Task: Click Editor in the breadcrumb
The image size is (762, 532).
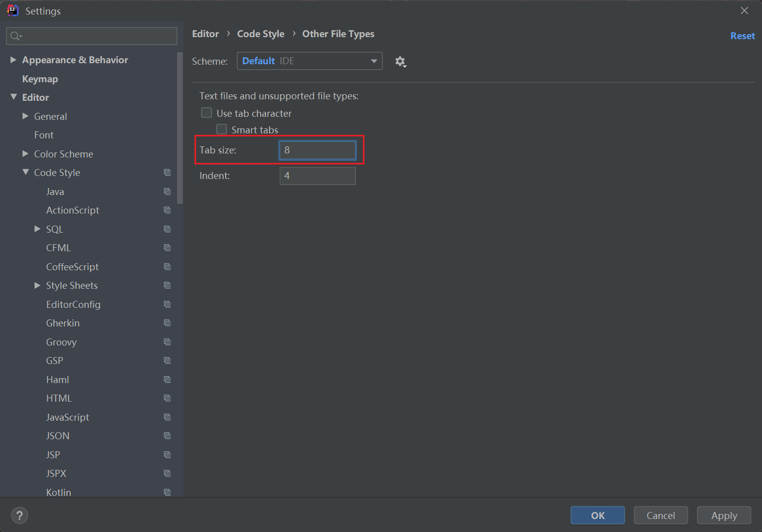Action: (x=206, y=34)
